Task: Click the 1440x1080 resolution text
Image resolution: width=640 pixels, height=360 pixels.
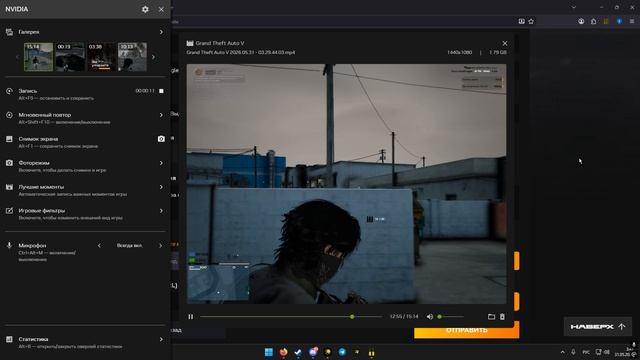Action: pyautogui.click(x=459, y=53)
